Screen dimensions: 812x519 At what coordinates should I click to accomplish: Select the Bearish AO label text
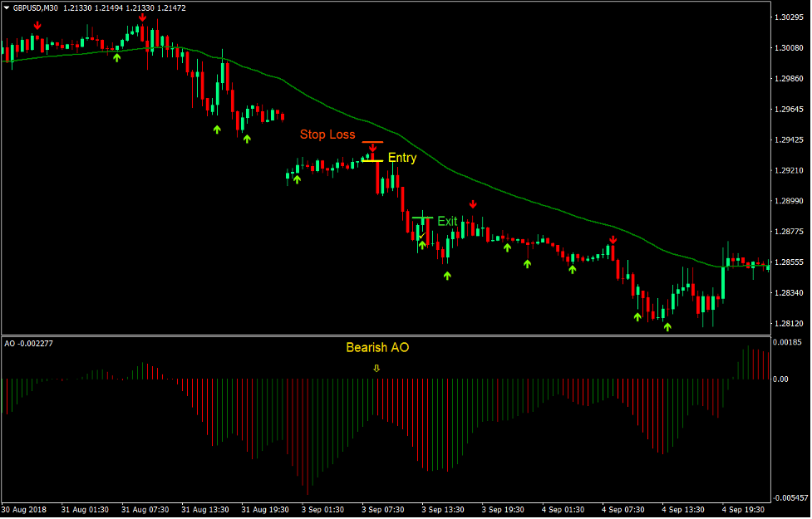coord(378,347)
